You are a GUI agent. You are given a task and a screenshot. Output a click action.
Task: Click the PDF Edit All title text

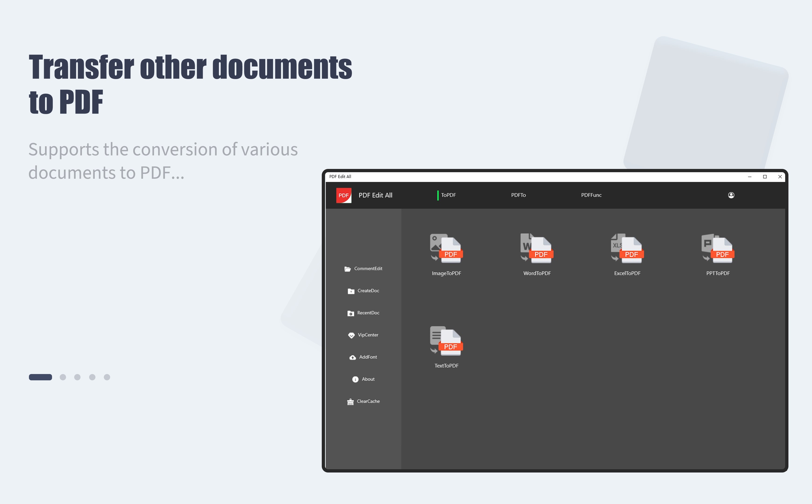[x=375, y=195]
